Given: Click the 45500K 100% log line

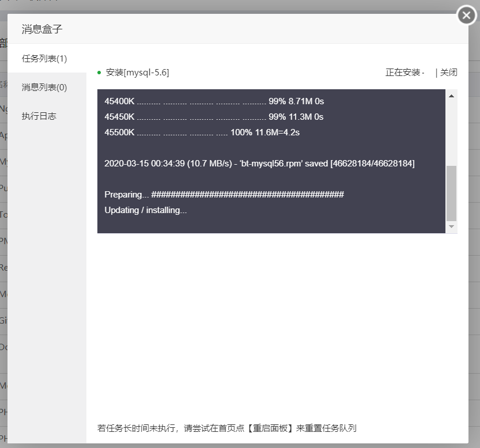Looking at the screenshot, I should coord(202,132).
